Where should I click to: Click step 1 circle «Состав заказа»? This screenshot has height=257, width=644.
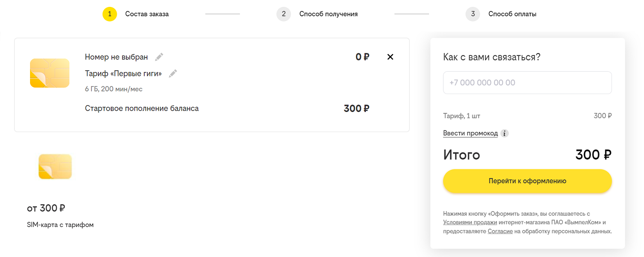[x=109, y=14]
